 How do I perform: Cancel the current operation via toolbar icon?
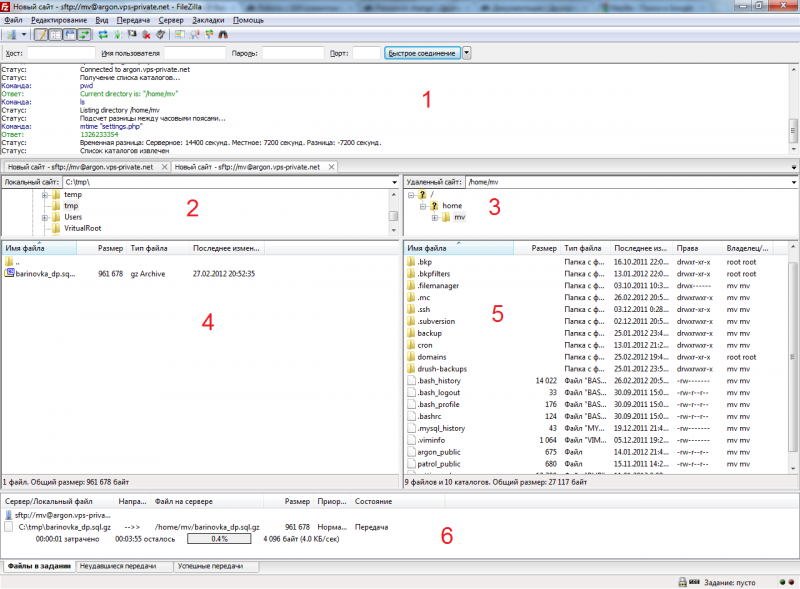pos(132,34)
